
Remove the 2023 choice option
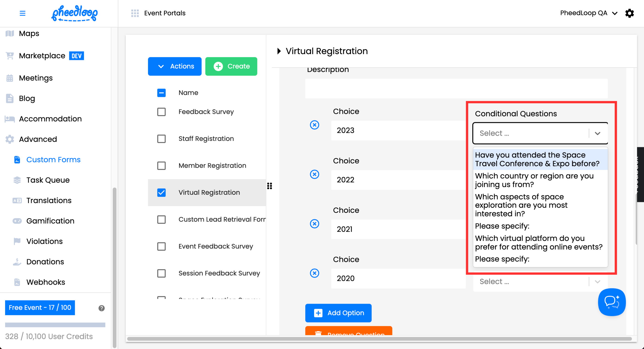(x=314, y=125)
